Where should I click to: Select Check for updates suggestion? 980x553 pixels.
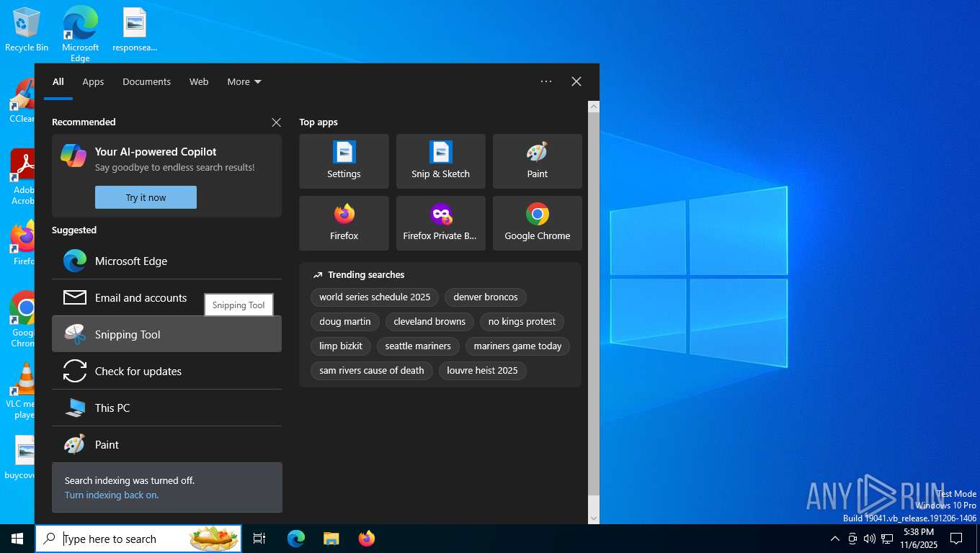pyautogui.click(x=166, y=371)
